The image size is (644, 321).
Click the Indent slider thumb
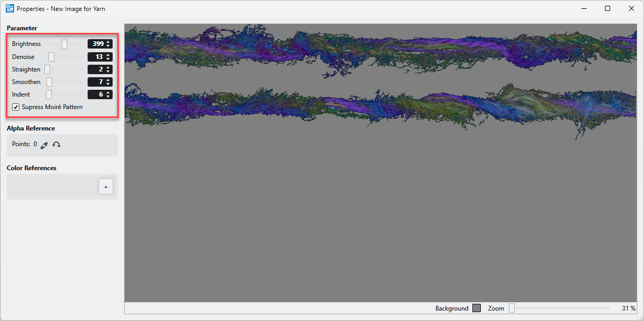(48, 94)
